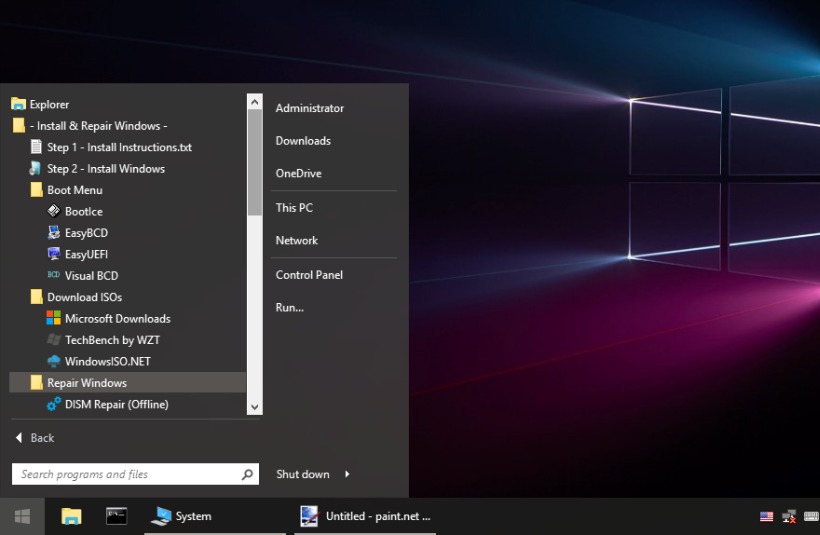Viewport: 820px width, 535px height.
Task: Switch to the Untitled - paint.net window
Action: [366, 516]
